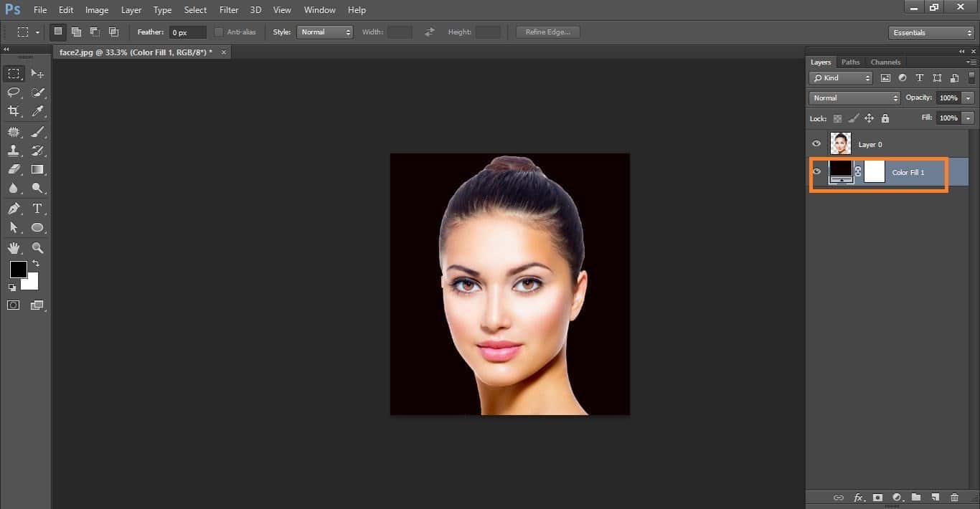Hide Layer 0 using its eye icon
980x509 pixels.
coord(816,144)
